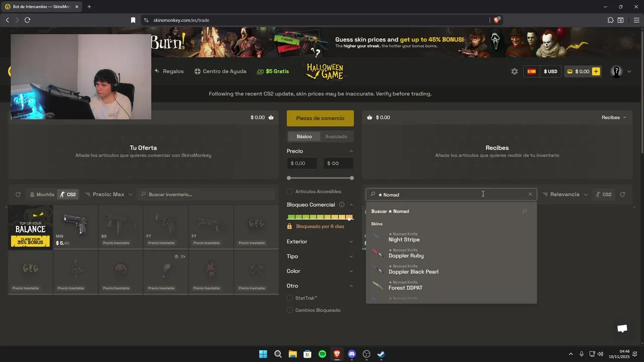Open Steam from the taskbar
The width and height of the screenshot is (644, 362).
point(381,354)
